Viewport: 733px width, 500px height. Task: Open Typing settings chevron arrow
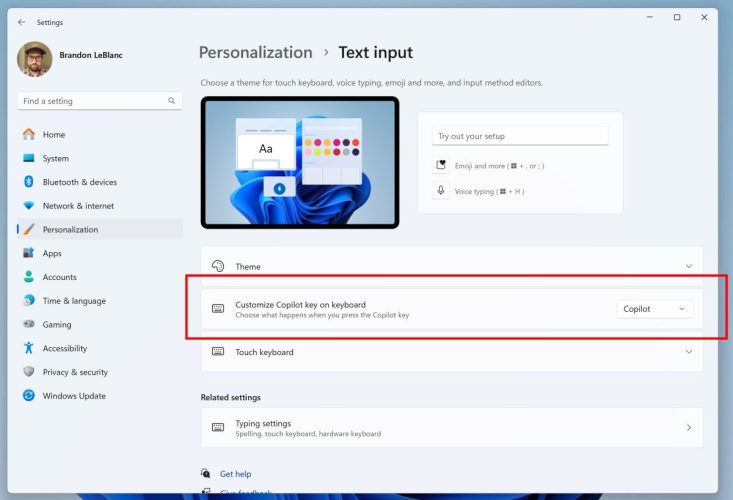coord(689,428)
